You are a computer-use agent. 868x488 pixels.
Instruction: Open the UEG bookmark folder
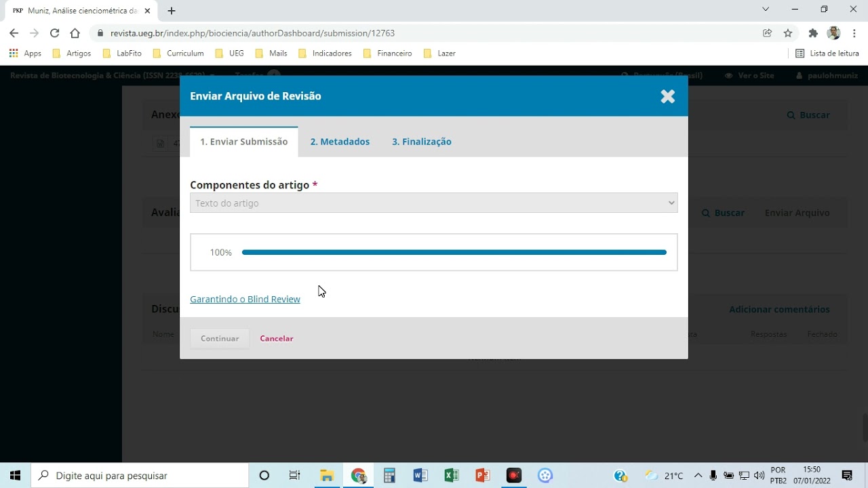(229, 53)
